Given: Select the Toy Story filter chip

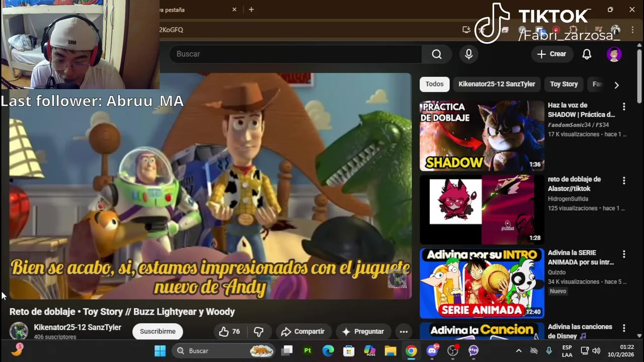Looking at the screenshot, I should click(x=563, y=84).
